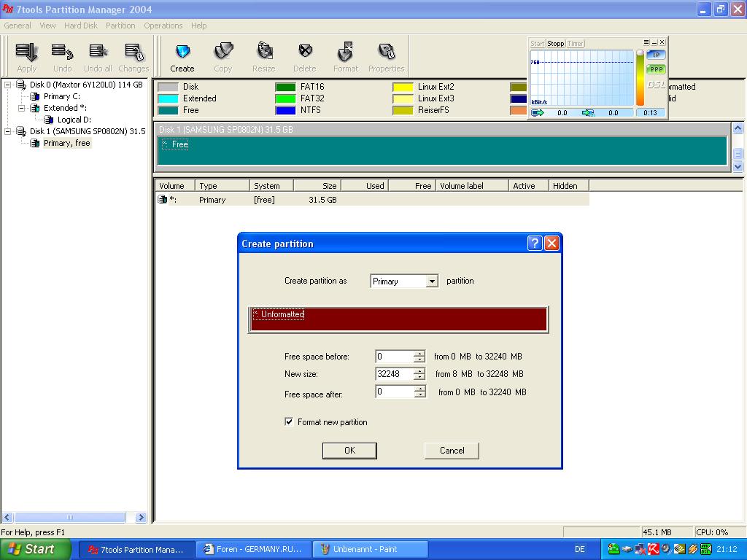The height and width of the screenshot is (560, 747).
Task: Toggle the Format new partition checkbox
Action: pyautogui.click(x=289, y=421)
